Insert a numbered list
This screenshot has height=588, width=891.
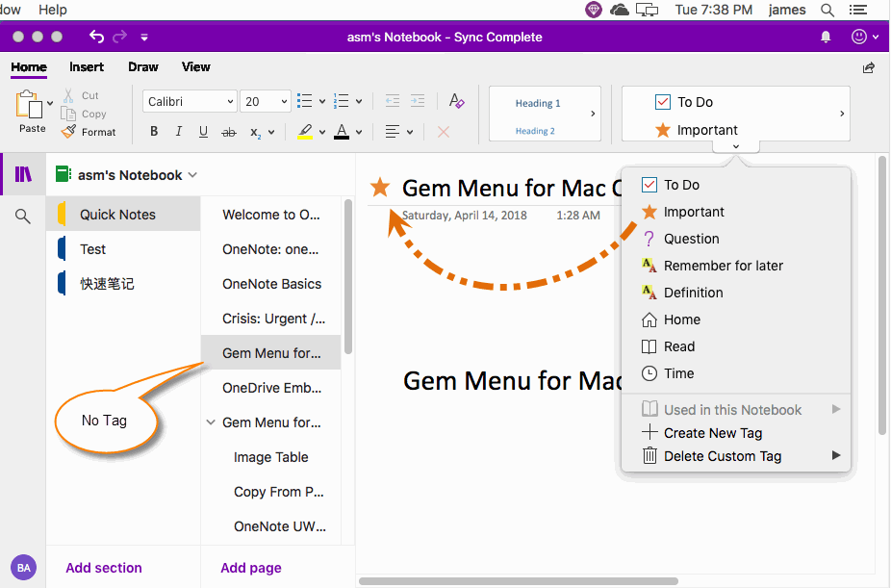point(341,101)
